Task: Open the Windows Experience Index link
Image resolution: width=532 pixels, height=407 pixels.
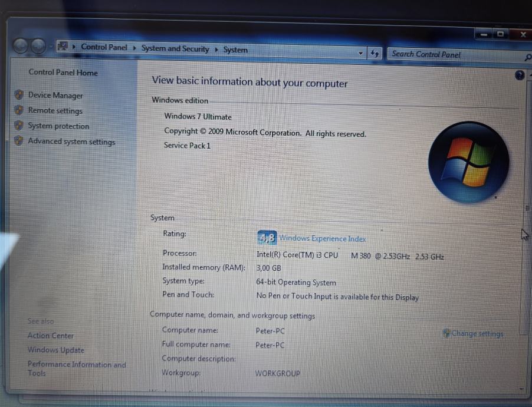Action: pos(322,239)
